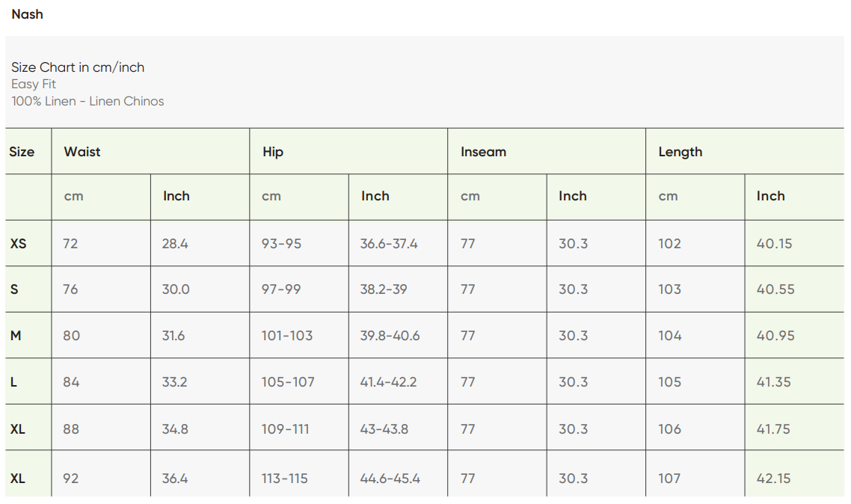Click the Easy Fit label
This screenshot has width=851, height=504.
[x=34, y=84]
